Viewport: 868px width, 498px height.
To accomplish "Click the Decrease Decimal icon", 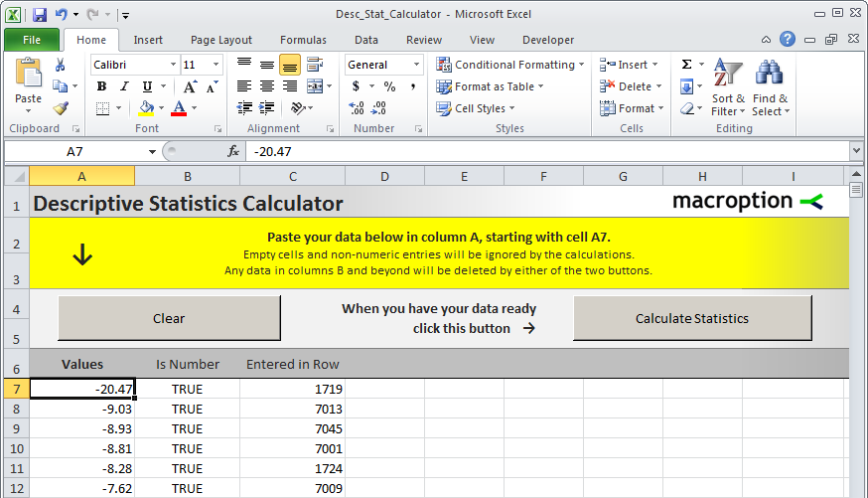I will click(x=378, y=108).
